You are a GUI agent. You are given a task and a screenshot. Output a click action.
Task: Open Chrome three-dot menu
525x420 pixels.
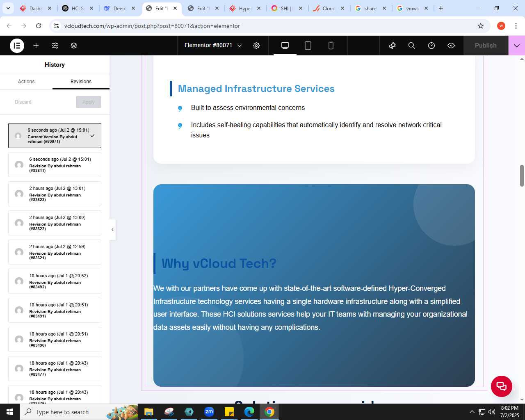coord(516,26)
